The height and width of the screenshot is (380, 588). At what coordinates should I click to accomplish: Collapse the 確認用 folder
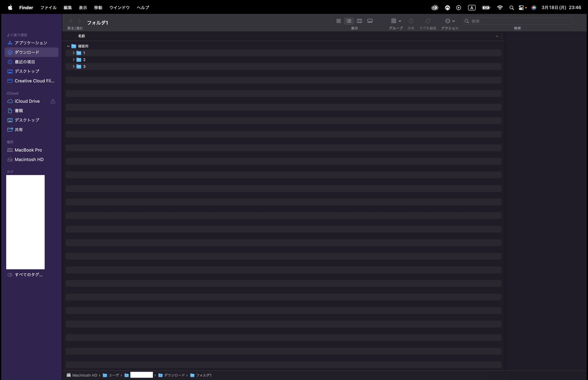coord(68,46)
